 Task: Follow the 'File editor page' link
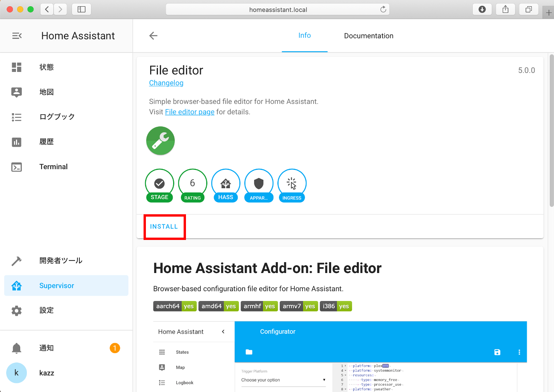(189, 112)
